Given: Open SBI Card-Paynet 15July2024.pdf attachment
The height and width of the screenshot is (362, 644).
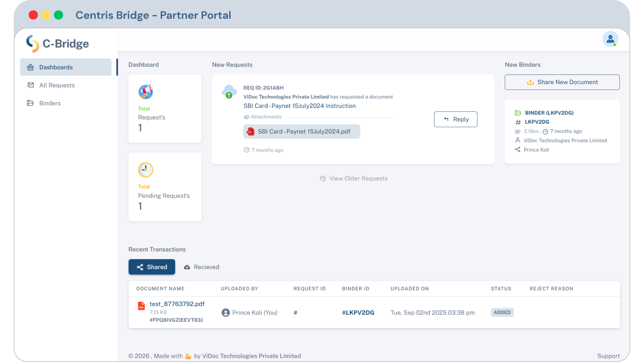Looking at the screenshot, I should [x=301, y=132].
